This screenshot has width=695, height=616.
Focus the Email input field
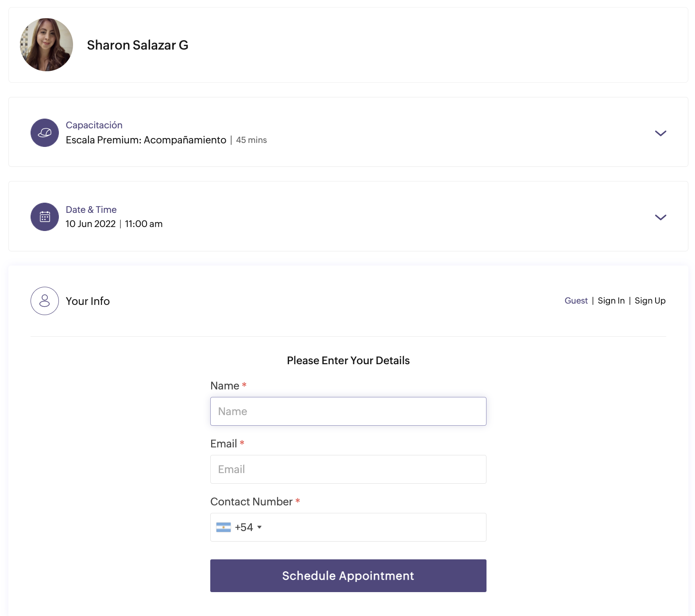click(348, 469)
